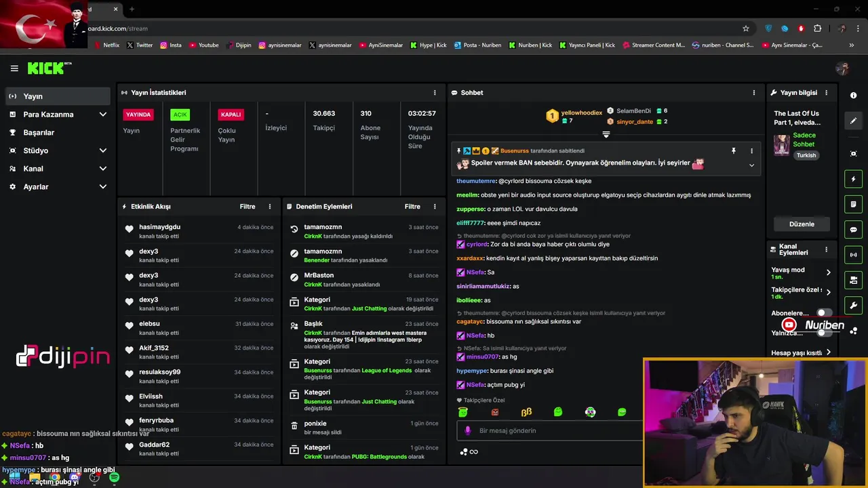868x488 pixels.
Task: Open Sohbet panel three-dot menu
Action: pyautogui.click(x=753, y=93)
